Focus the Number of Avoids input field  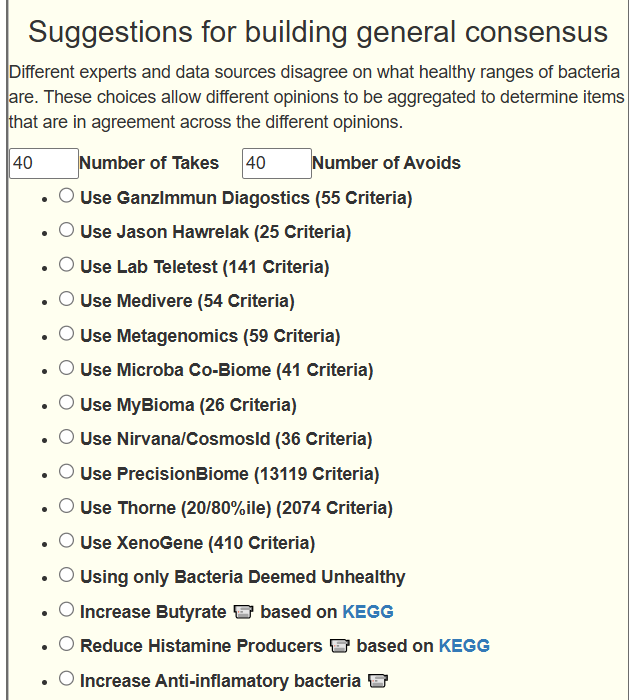pyautogui.click(x=276, y=163)
